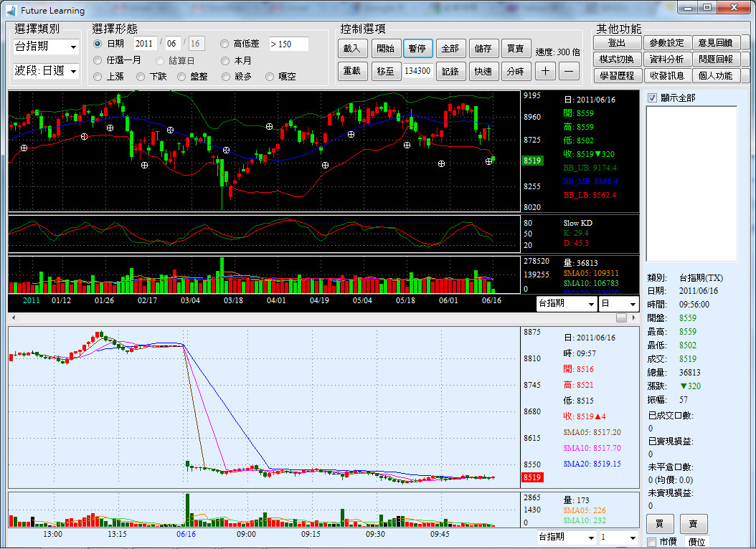Pick the 嘎空 radio button
Viewport: 756px width, 549px height.
(x=270, y=77)
